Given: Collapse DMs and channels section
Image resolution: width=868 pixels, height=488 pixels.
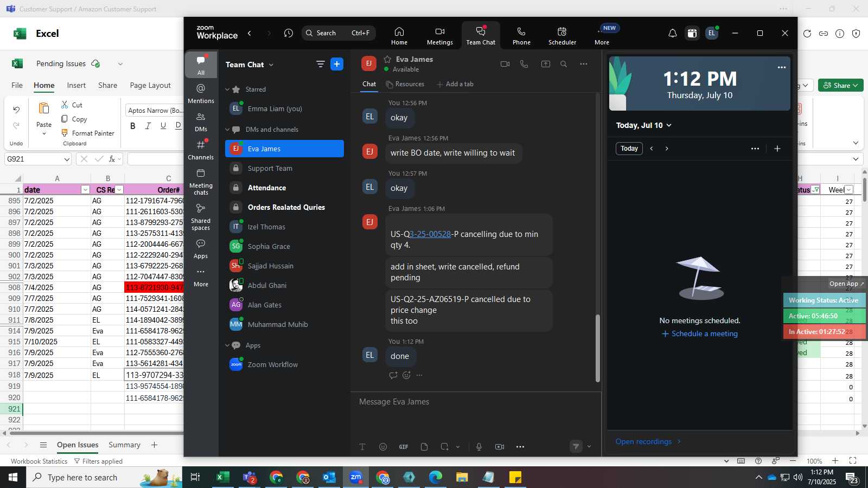Looking at the screenshot, I should pyautogui.click(x=227, y=130).
